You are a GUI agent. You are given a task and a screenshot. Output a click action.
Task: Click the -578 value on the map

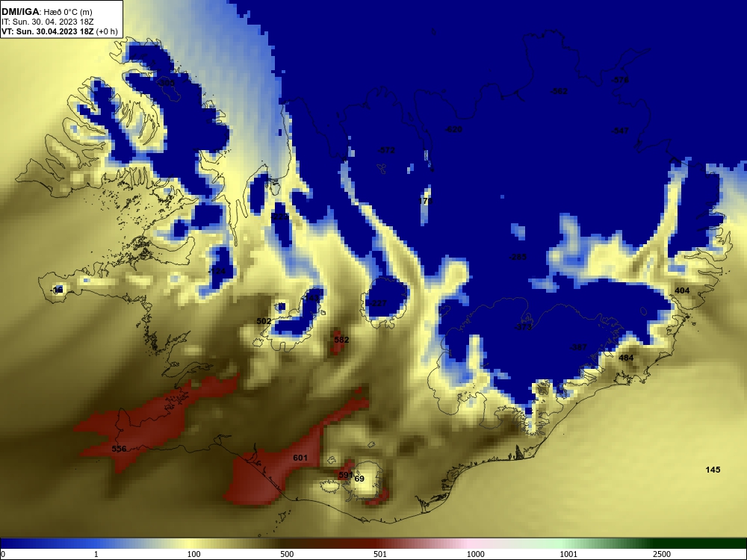click(x=620, y=80)
